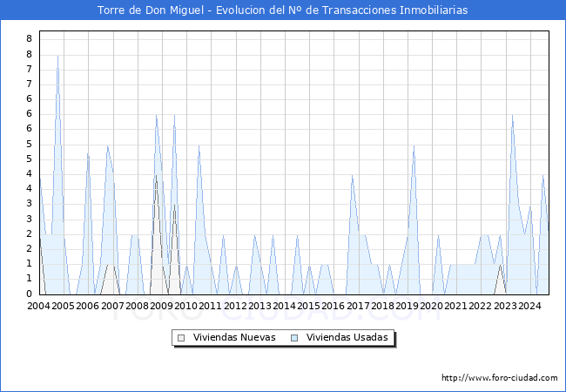Click the 2007 x-axis label
This screenshot has width=566, height=392.
click(112, 306)
